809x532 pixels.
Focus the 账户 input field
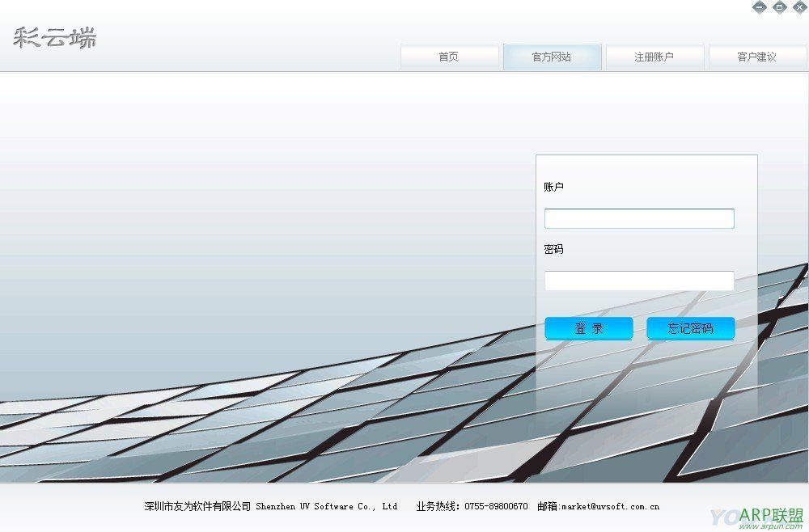click(639, 218)
